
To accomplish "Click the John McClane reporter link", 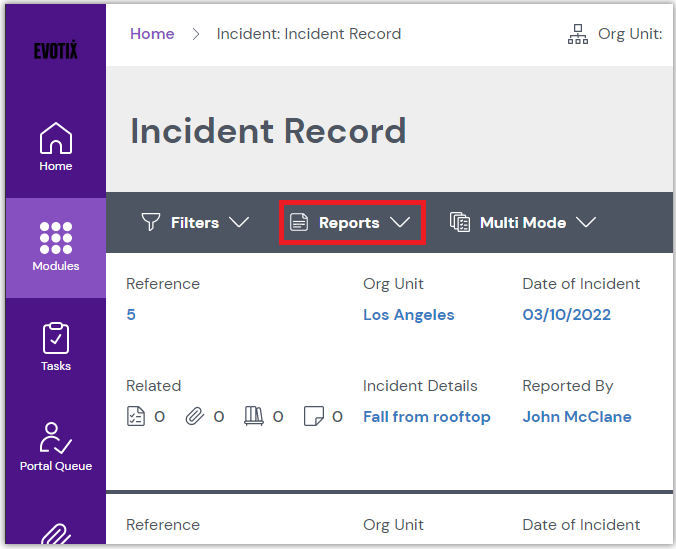I will pos(576,417).
